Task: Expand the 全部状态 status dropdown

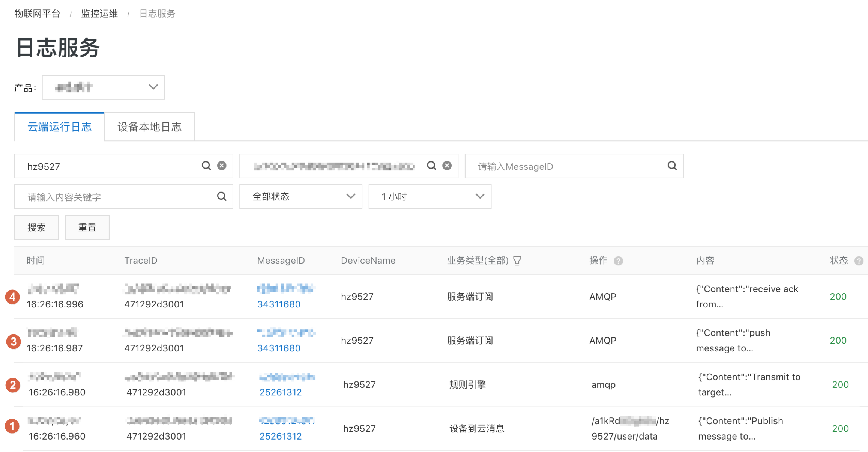Action: [301, 196]
